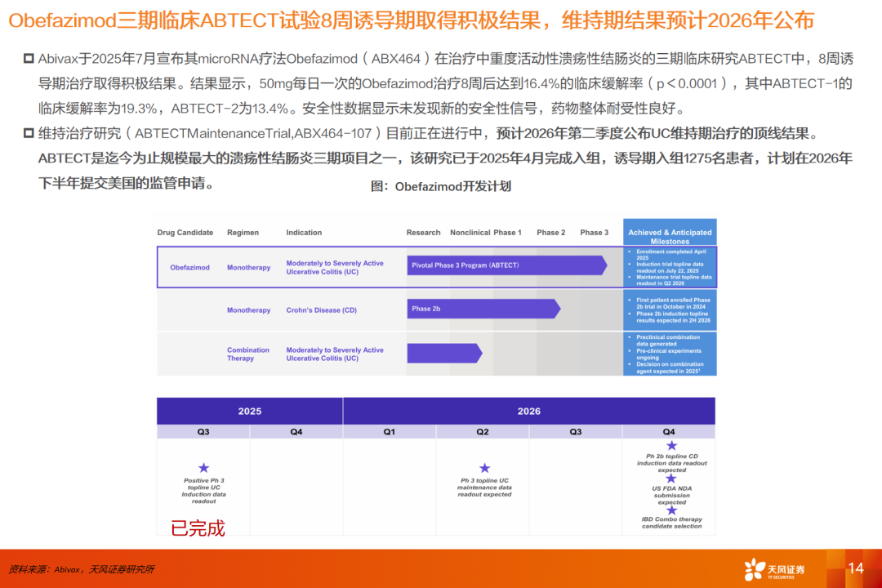This screenshot has width=882, height=588.
Task: Click the star above 'Ph 3 topline UC maintenance data'
Action: 484,468
